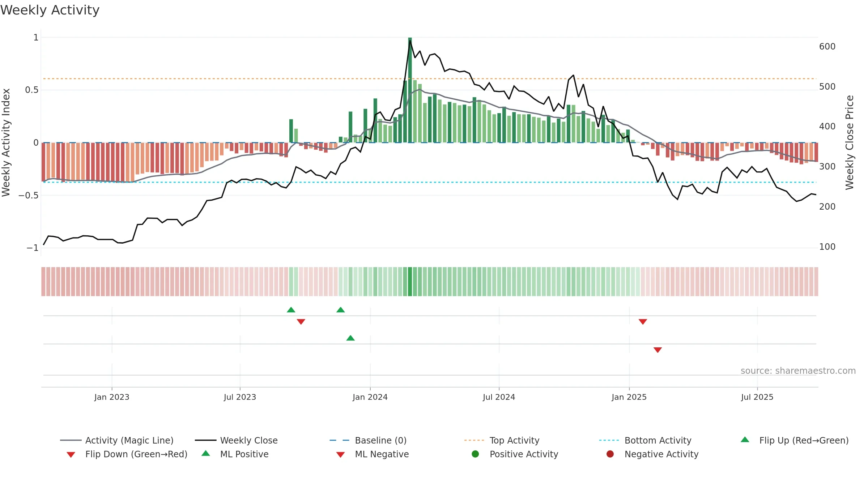
Task: Click green ML Positive triangle marker
Action: tap(350, 338)
